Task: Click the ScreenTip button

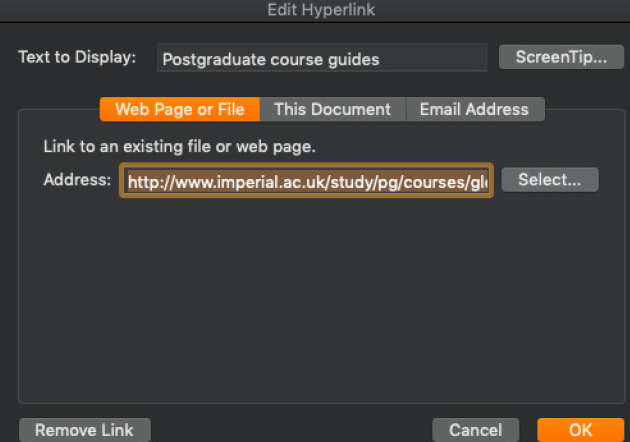Action: pyautogui.click(x=561, y=57)
